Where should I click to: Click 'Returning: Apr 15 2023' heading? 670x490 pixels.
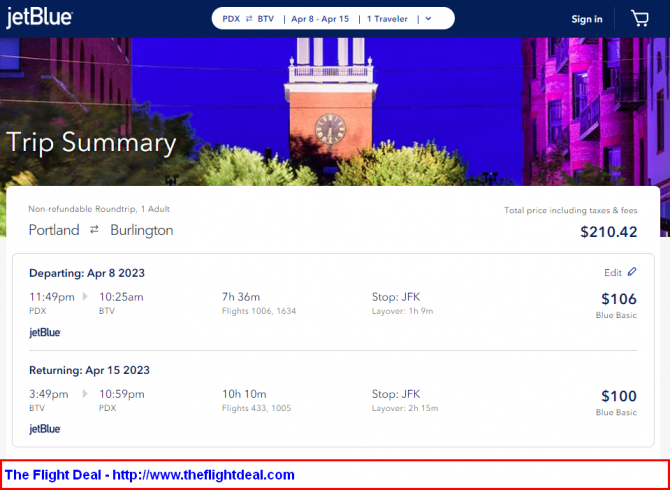(x=89, y=370)
